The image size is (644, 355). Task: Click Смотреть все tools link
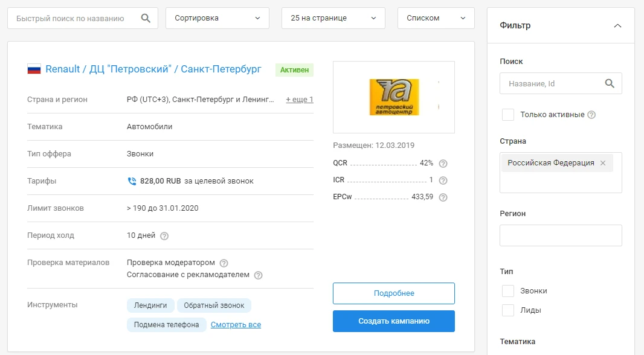(x=236, y=325)
